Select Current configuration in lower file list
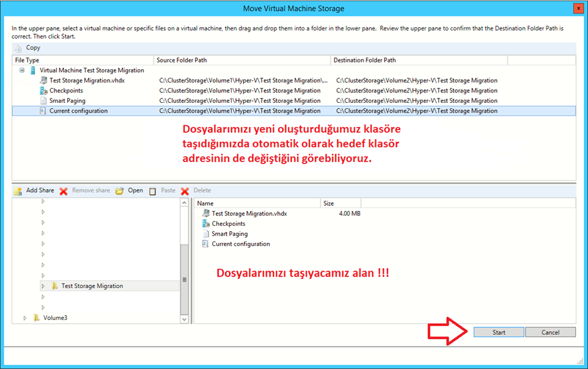This screenshot has width=588, height=369. pyautogui.click(x=241, y=244)
